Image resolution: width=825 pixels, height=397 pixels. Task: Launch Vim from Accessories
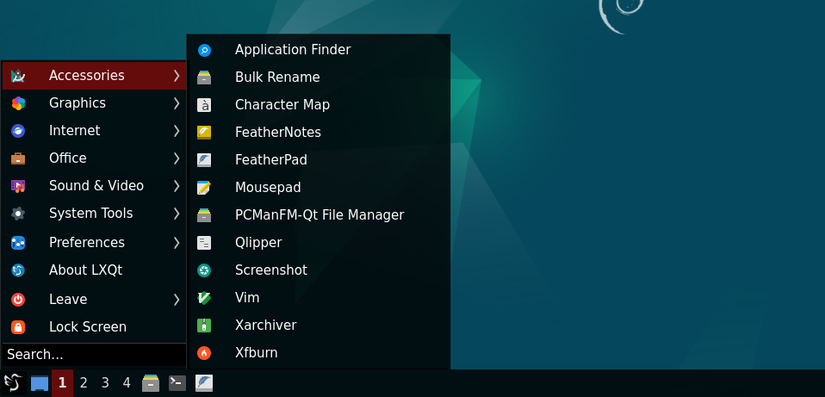click(318, 298)
